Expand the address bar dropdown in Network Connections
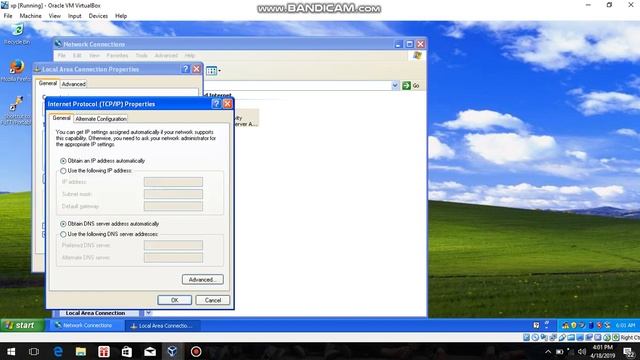 pos(395,85)
